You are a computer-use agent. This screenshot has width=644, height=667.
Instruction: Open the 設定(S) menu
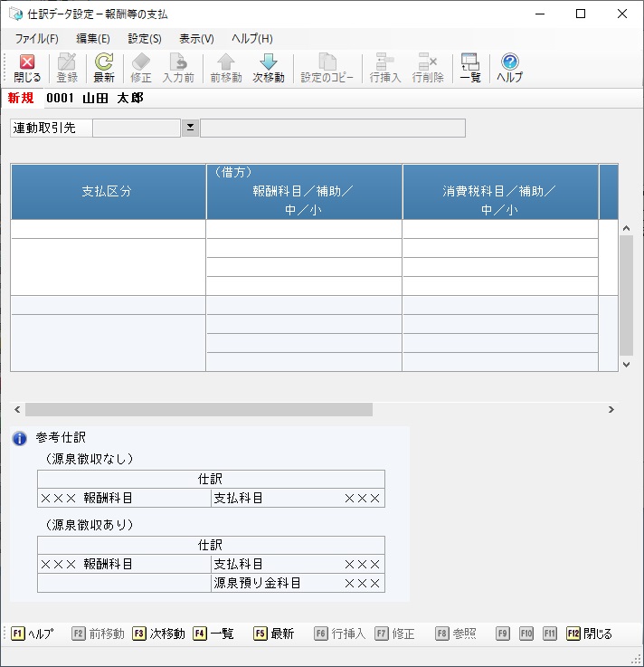tap(145, 39)
